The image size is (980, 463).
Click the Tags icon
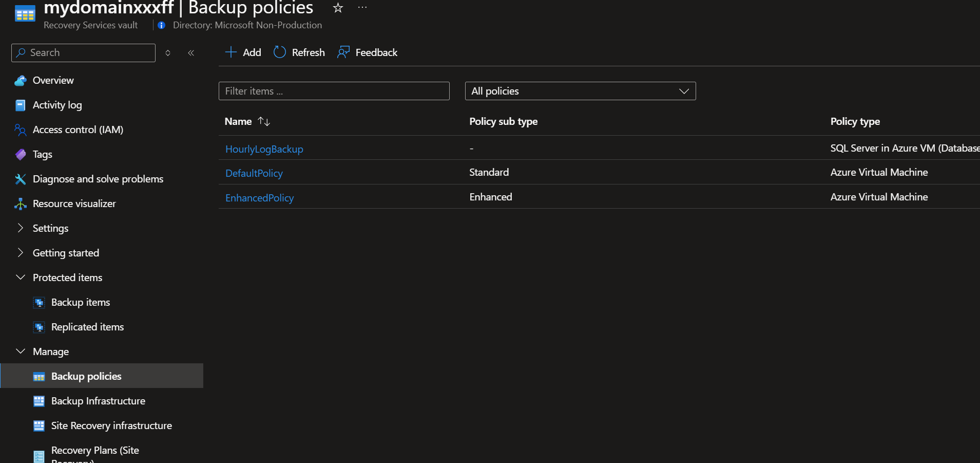click(x=21, y=155)
